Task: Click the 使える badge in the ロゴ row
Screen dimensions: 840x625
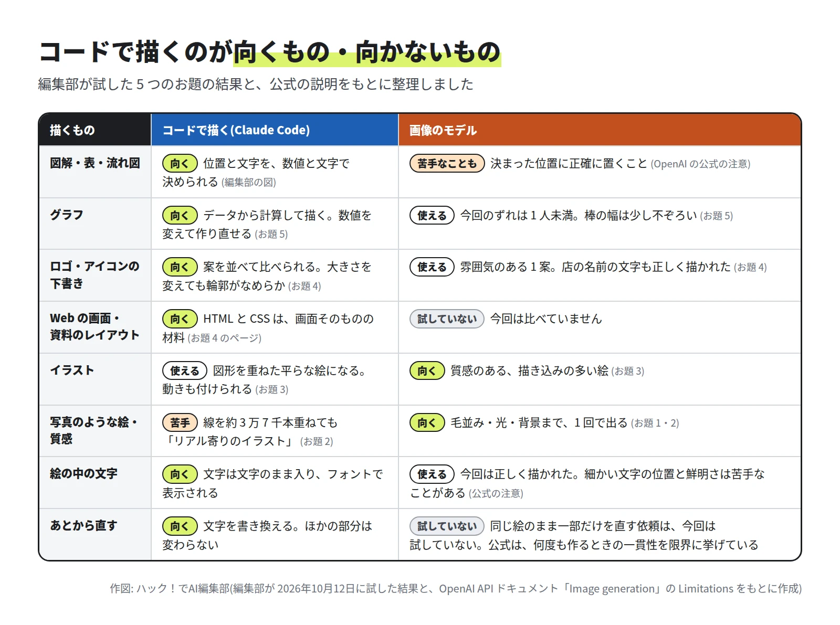Action: point(432,267)
